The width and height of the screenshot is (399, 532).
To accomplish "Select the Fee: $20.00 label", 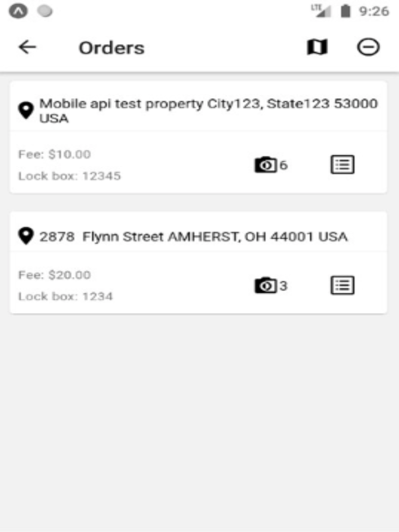I will pyautogui.click(x=54, y=275).
